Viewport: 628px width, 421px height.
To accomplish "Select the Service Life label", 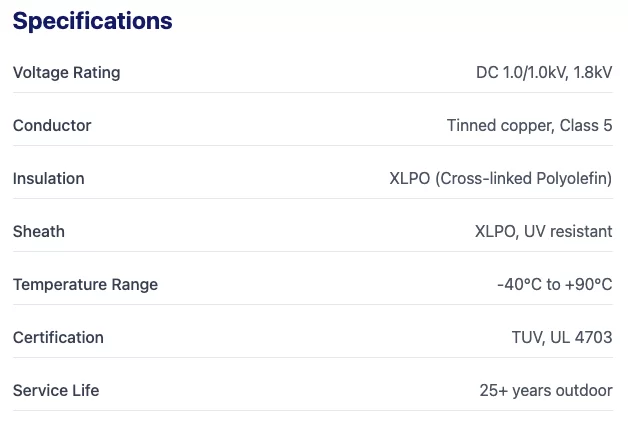I will 56,391.
